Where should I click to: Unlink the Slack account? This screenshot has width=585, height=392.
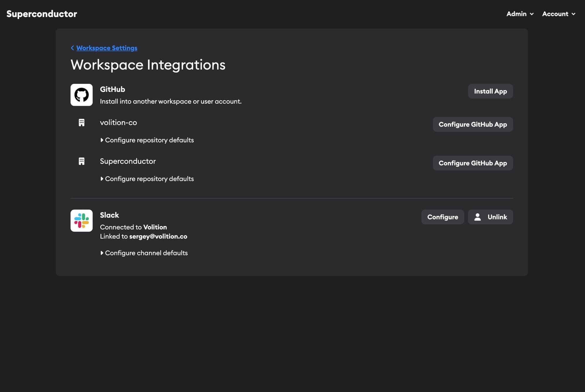point(490,217)
